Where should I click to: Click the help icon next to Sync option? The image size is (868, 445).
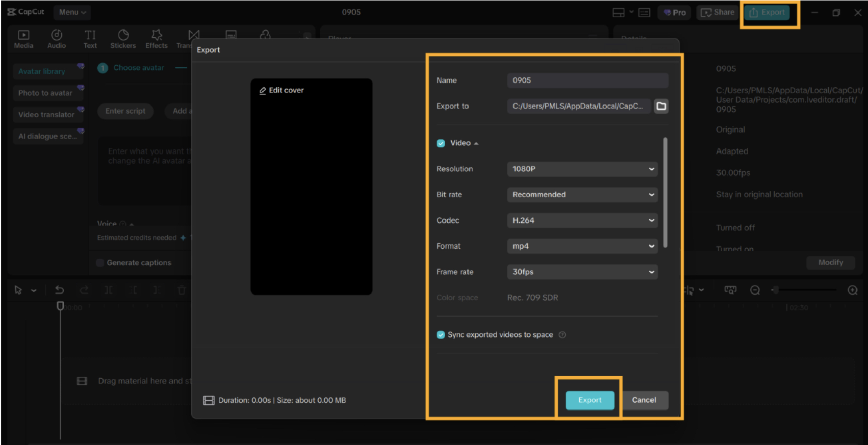click(x=562, y=335)
